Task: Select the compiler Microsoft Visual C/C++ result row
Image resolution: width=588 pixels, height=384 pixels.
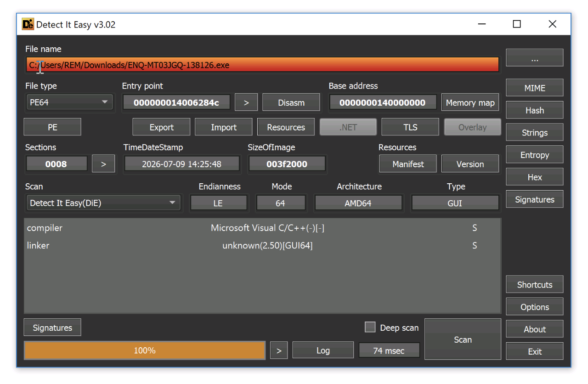Action: pos(262,228)
